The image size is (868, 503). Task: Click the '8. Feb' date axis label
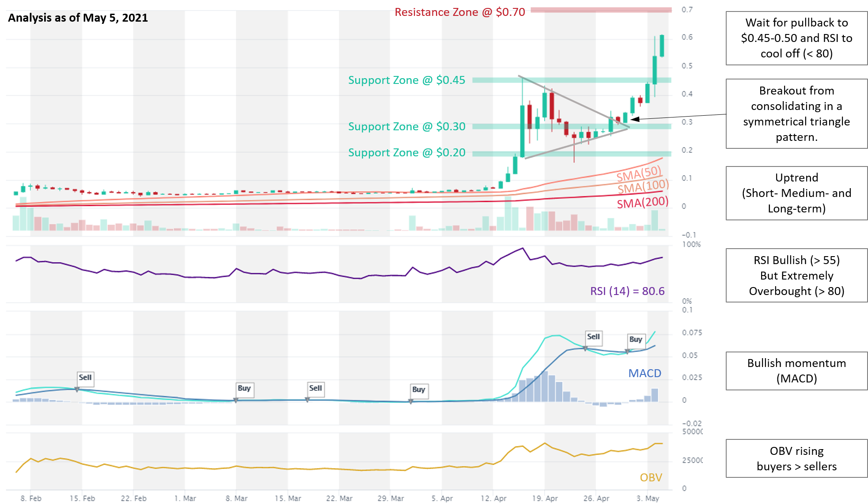pyautogui.click(x=31, y=498)
